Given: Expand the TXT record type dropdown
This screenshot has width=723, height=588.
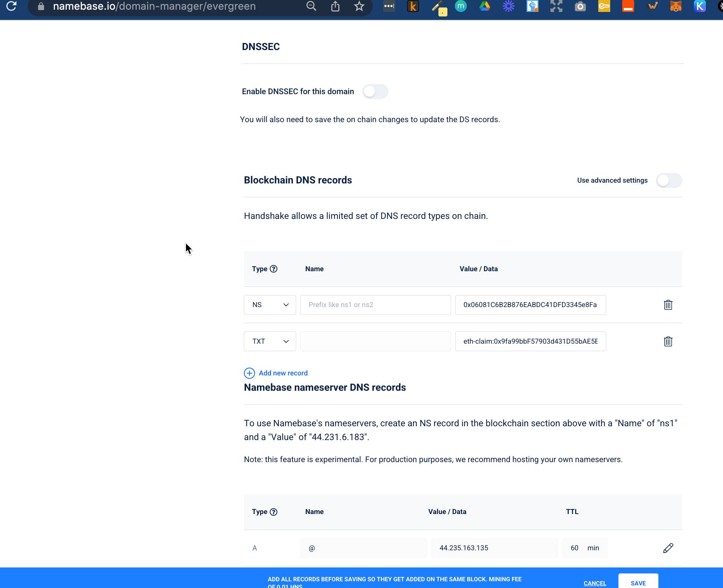Looking at the screenshot, I should point(270,341).
